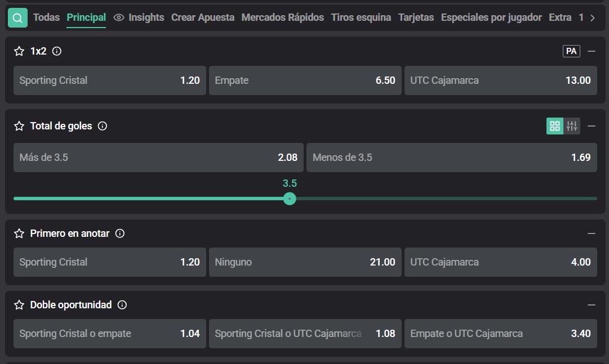Collapse the Doble oportunidad section
The image size is (609, 364).
coord(591,305)
